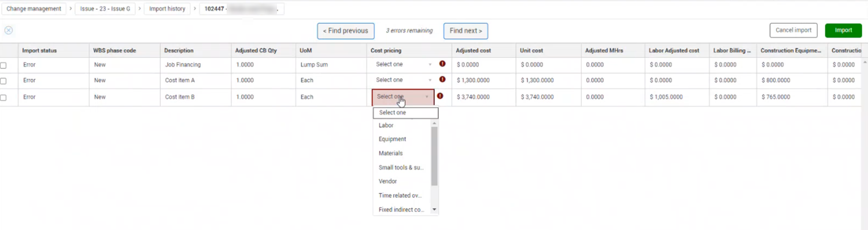Click error icon in Job Financing row
This screenshot has width=868, height=230.
(x=442, y=64)
